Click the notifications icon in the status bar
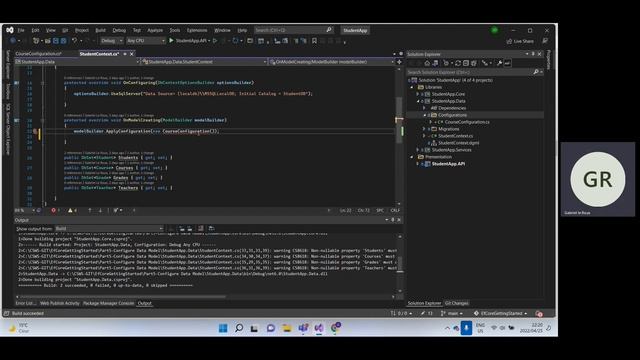The width and height of the screenshot is (640, 360). (539, 313)
